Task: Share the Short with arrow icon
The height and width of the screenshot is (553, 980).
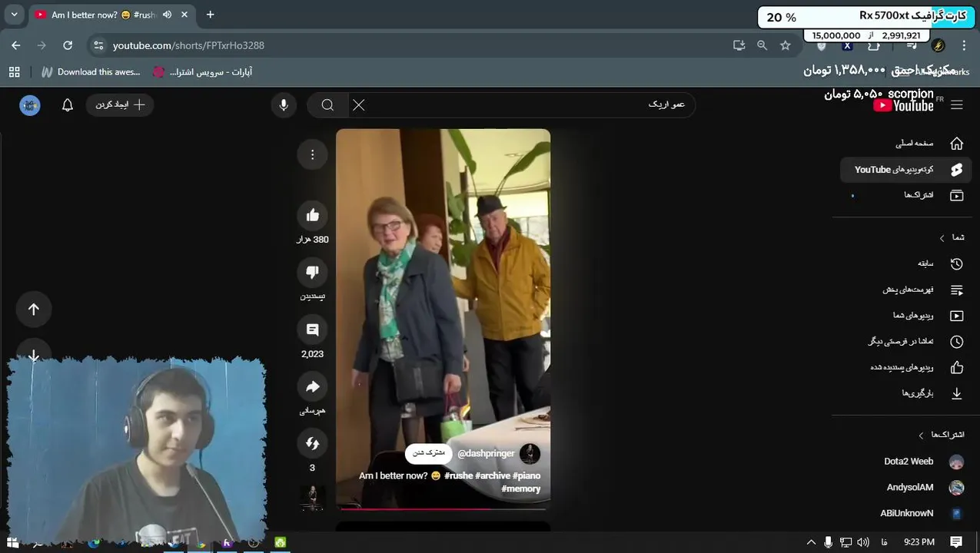Action: tap(312, 386)
